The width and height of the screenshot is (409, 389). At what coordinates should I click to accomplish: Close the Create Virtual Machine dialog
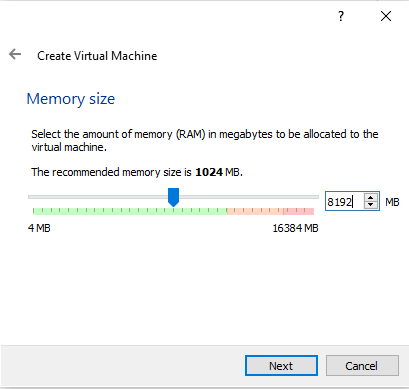pos(386,16)
